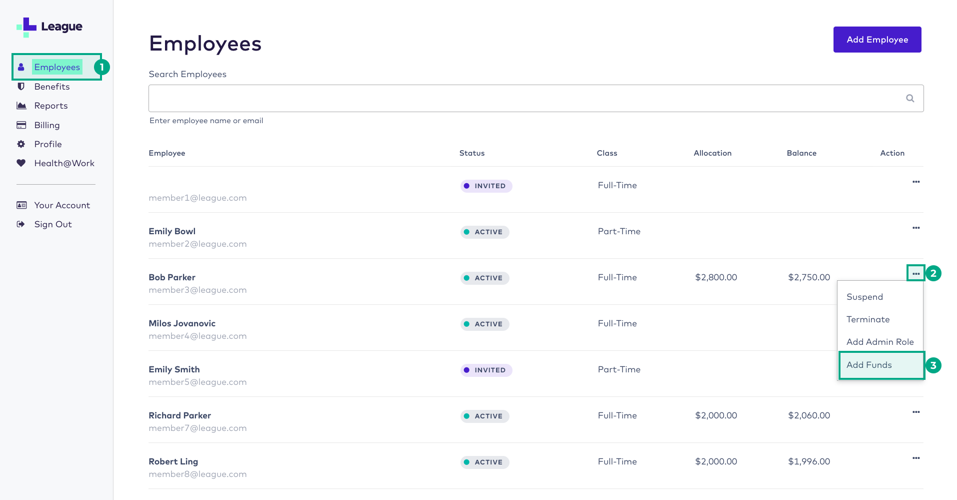Click Part-Time class in Emily Smith row
The image size is (957, 500).
pyautogui.click(x=619, y=369)
